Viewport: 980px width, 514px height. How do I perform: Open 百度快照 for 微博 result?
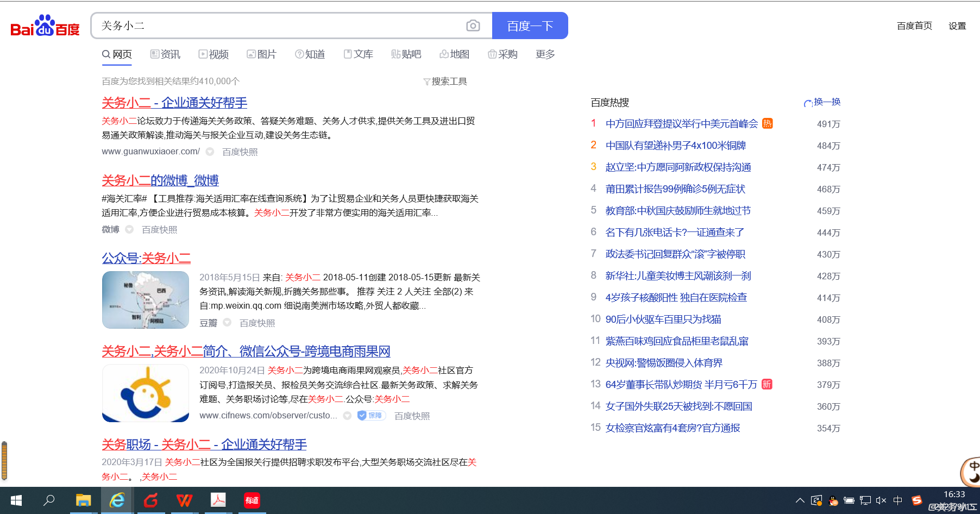(x=160, y=229)
